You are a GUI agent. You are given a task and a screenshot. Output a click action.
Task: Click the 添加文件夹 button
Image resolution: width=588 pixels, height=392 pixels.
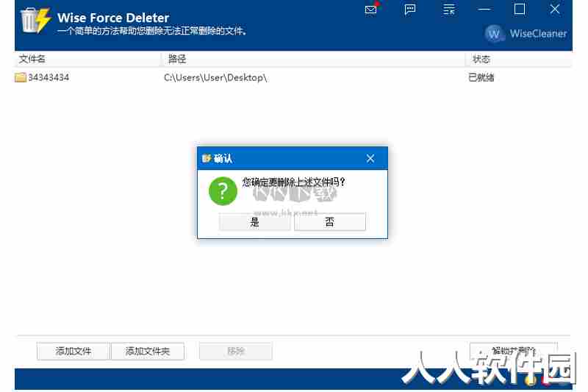pos(148,351)
